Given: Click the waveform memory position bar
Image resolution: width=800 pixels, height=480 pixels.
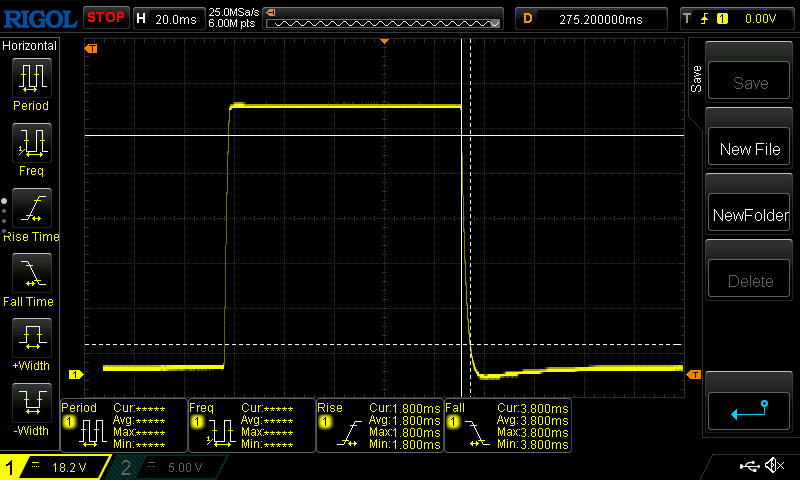Looking at the screenshot, I should click(385, 18).
